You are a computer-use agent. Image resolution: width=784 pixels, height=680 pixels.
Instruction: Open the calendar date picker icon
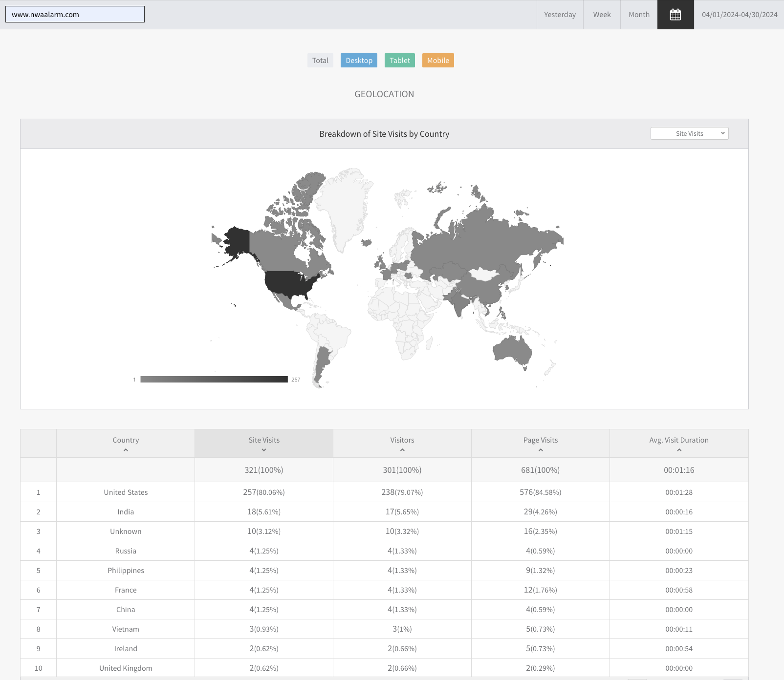(675, 15)
